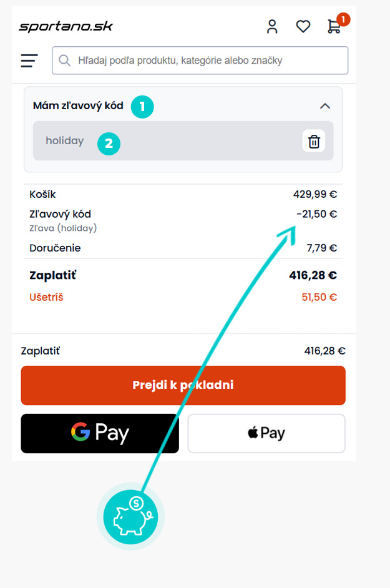Screen dimensions: 390x588
Task: Click the holiday code field
Action: coord(183,140)
